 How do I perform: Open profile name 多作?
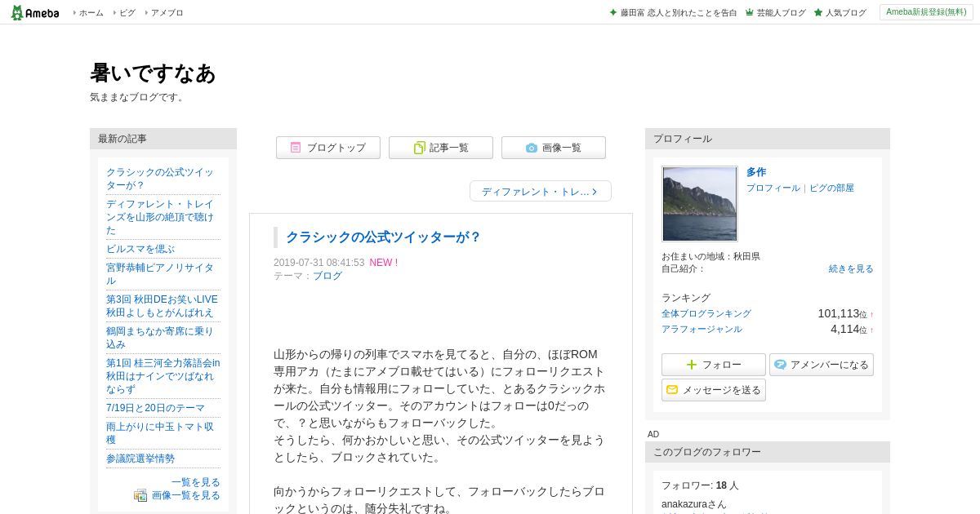[756, 172]
